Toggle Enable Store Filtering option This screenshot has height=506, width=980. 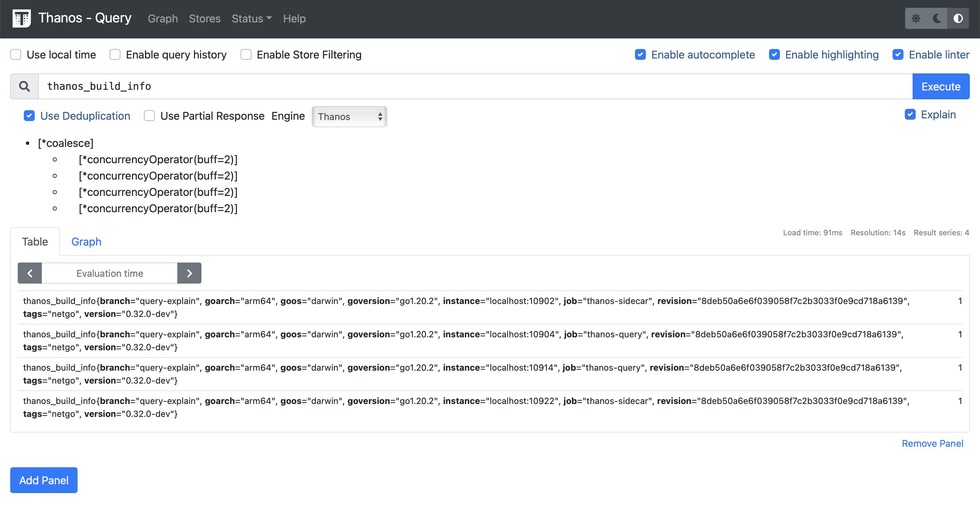246,55
